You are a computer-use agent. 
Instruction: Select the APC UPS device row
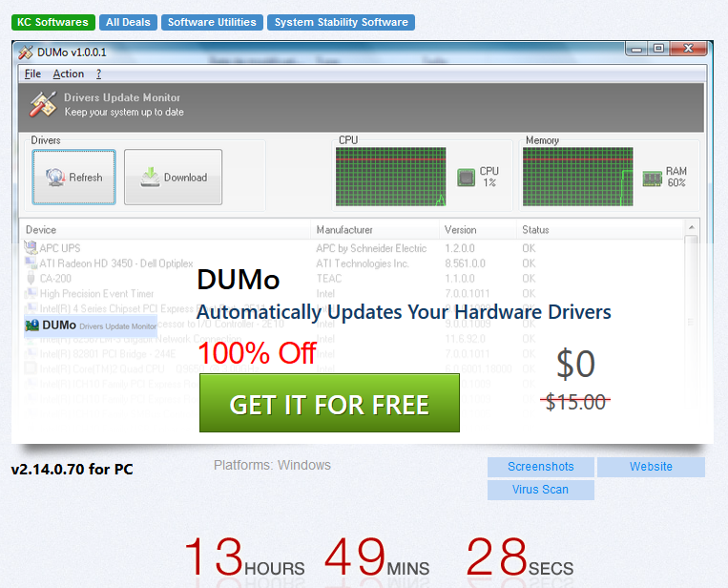point(353,248)
